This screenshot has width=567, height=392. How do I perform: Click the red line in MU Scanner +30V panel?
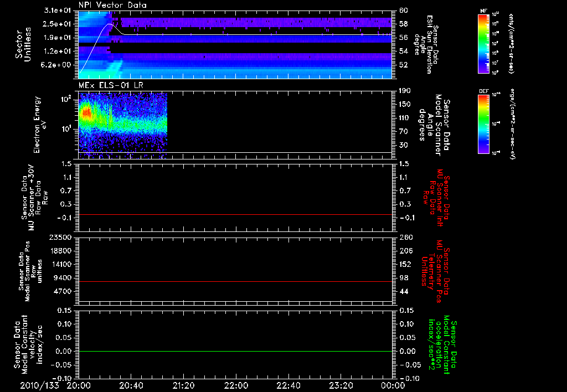235,214
